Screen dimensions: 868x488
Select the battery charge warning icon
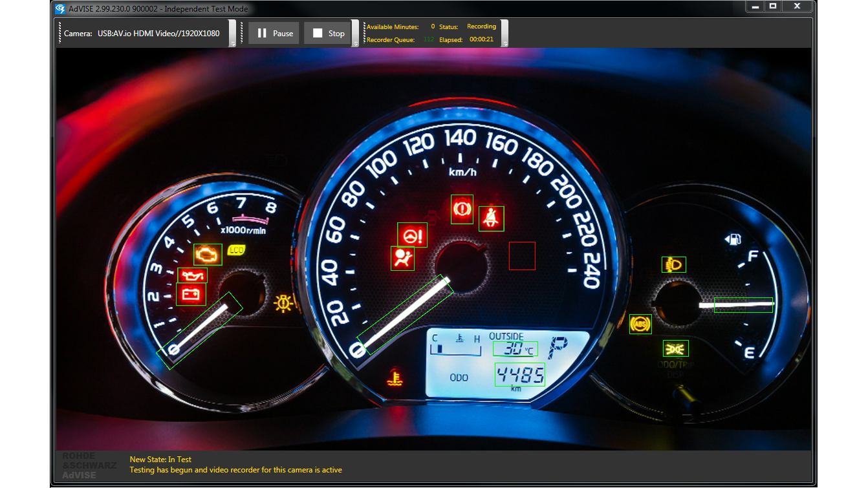[x=193, y=293]
